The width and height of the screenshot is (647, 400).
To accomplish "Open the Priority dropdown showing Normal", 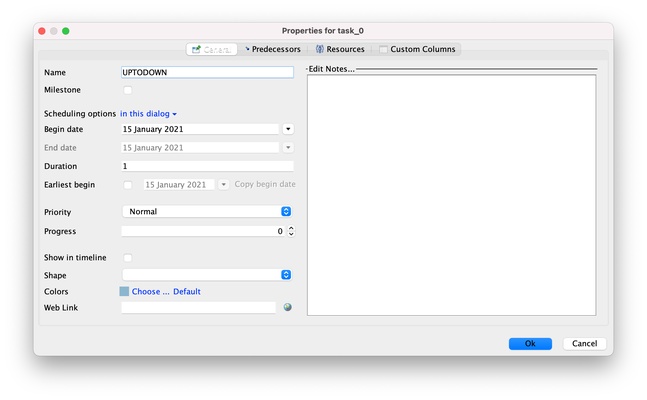I will (x=207, y=211).
